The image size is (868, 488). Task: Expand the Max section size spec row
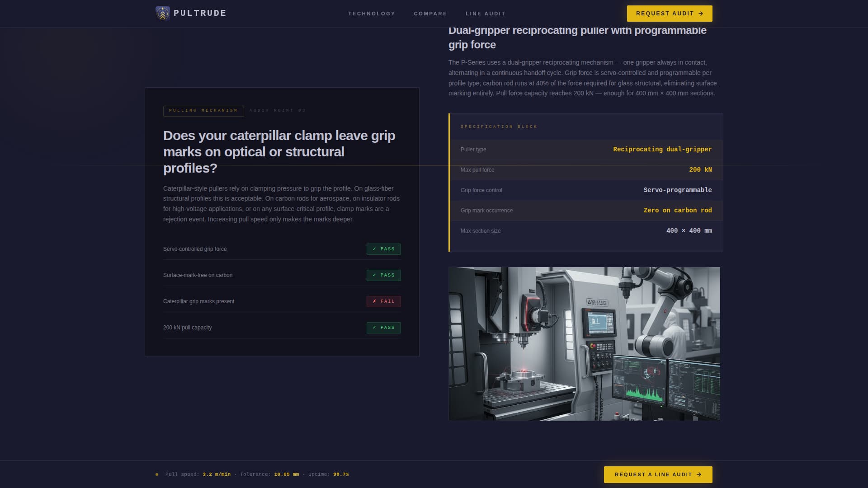(x=585, y=231)
